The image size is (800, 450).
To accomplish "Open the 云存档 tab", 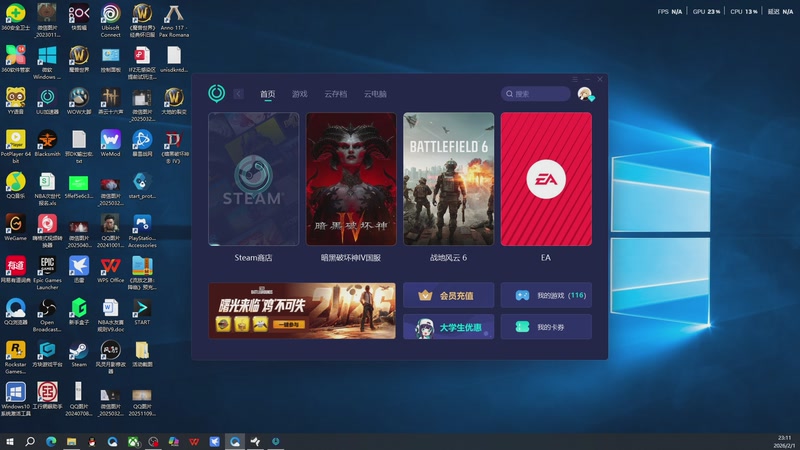I will [336, 94].
